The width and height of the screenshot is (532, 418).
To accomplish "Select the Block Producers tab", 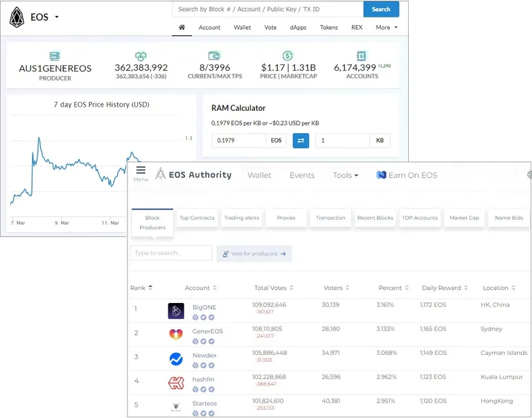I will click(x=152, y=223).
